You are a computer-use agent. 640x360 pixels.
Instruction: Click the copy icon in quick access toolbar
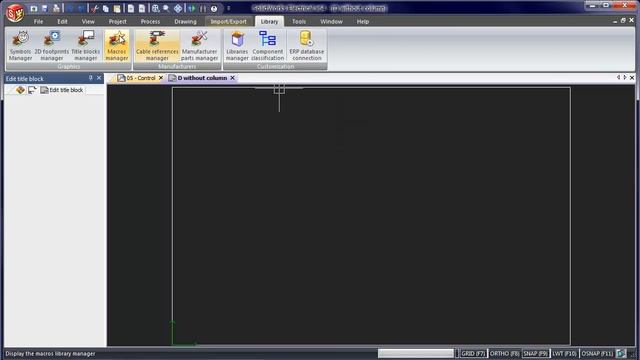pos(106,8)
